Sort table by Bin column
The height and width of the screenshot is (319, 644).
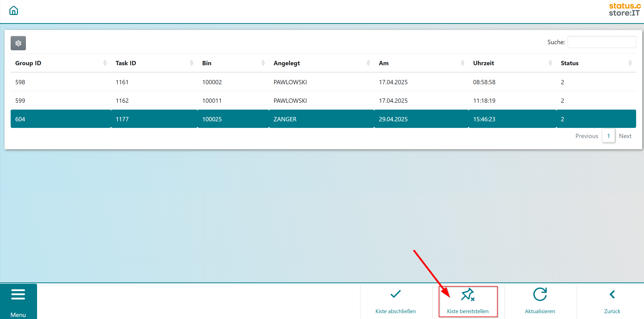pos(207,63)
